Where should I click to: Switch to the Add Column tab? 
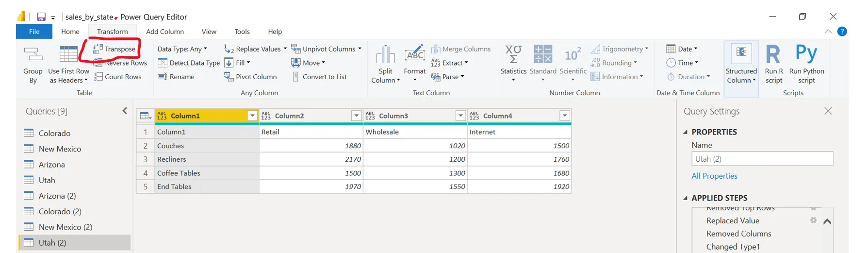point(165,32)
